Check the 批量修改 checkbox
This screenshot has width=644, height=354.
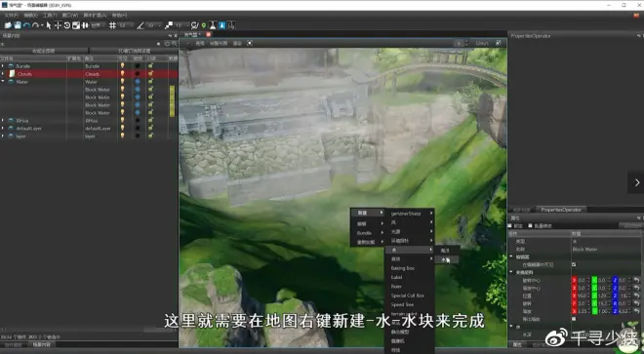(530, 226)
